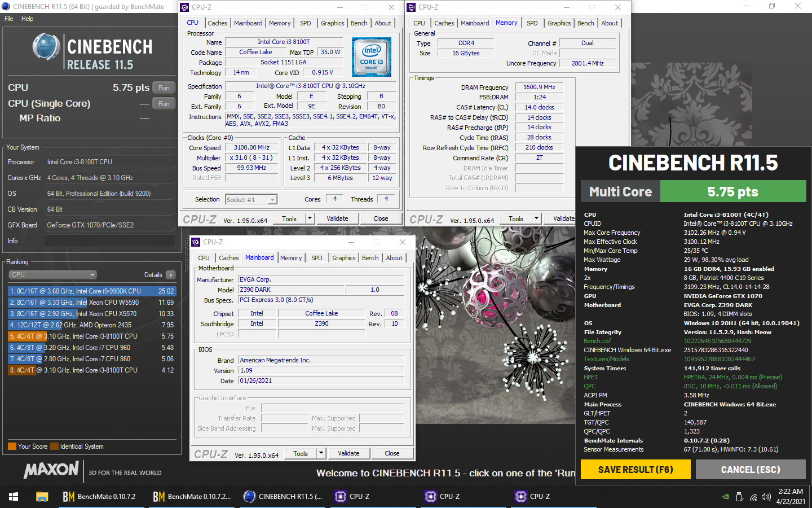Select the Xeon CPU W5590 ranking row
Image resolution: width=812 pixels, height=508 pixels.
tap(91, 303)
